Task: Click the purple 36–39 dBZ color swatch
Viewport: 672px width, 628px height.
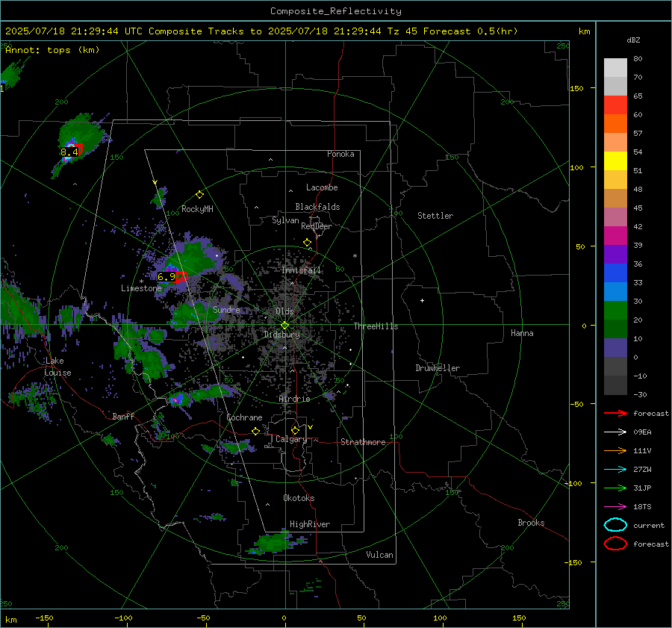Action: pyautogui.click(x=615, y=255)
